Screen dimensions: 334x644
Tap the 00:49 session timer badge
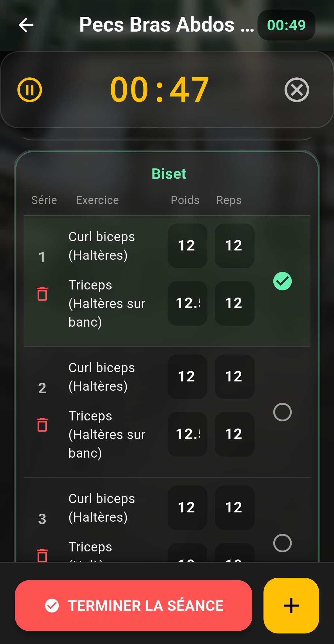point(286,26)
